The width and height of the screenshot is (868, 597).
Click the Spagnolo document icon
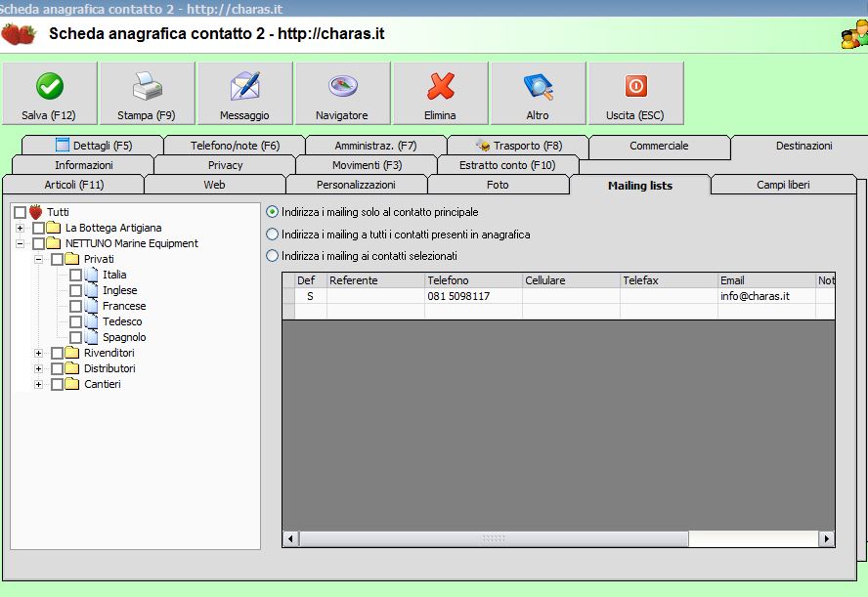tap(91, 337)
